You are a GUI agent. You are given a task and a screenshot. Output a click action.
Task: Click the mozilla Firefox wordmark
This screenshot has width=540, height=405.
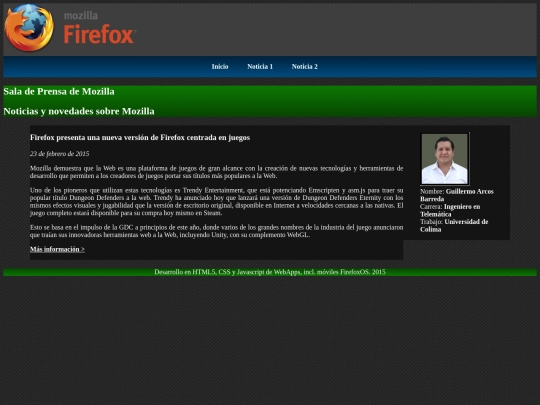pyautogui.click(x=100, y=28)
